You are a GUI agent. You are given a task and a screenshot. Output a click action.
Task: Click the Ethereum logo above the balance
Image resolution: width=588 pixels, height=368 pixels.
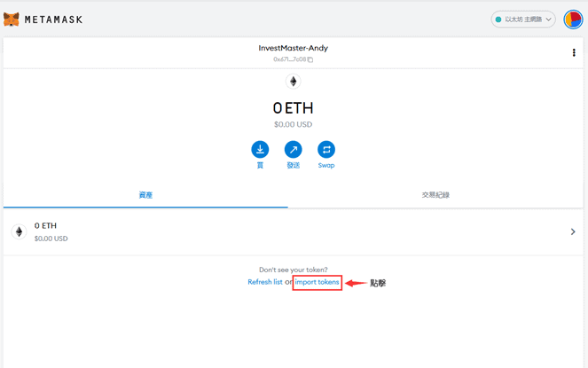pyautogui.click(x=293, y=81)
